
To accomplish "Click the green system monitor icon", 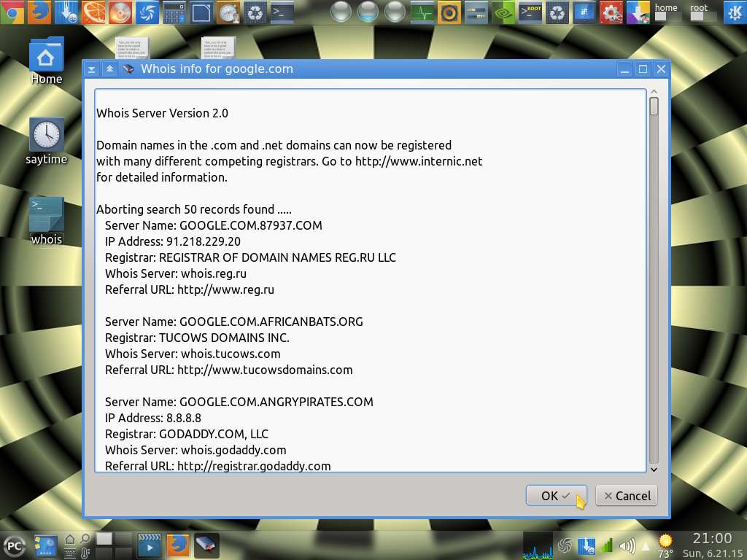I will point(422,12).
